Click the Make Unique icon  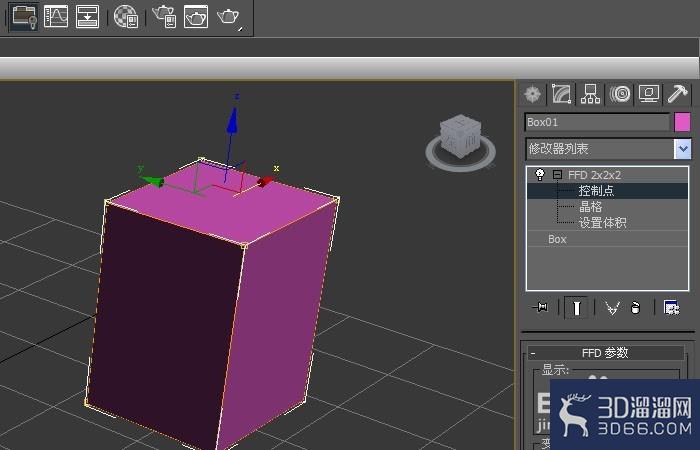pyautogui.click(x=612, y=308)
